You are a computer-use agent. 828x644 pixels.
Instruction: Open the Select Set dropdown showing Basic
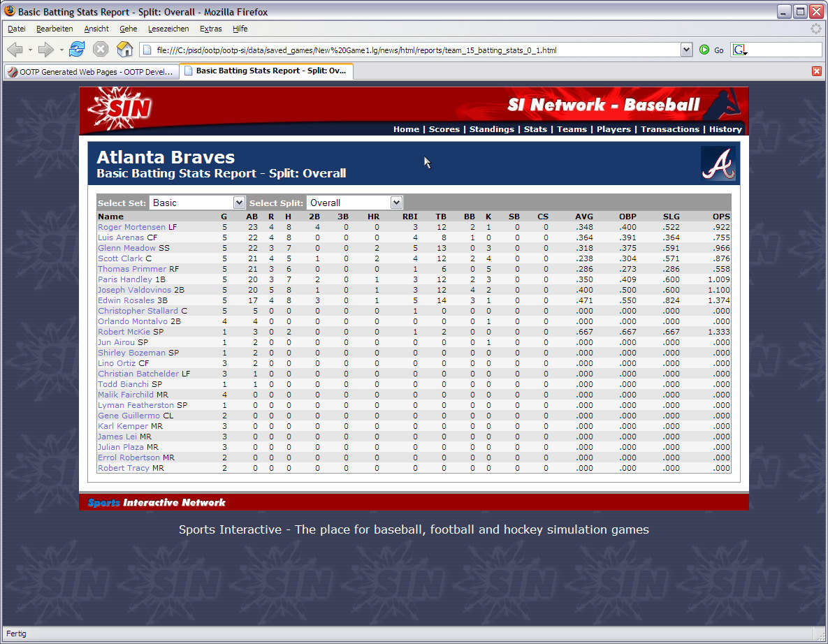[x=197, y=203]
